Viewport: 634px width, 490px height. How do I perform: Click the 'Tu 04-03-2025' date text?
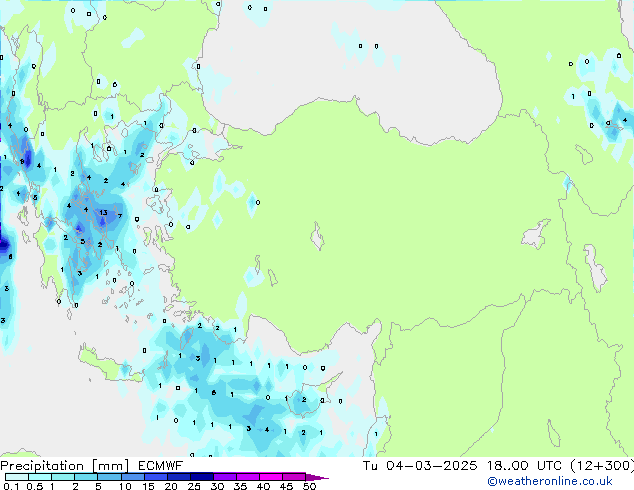420,466
